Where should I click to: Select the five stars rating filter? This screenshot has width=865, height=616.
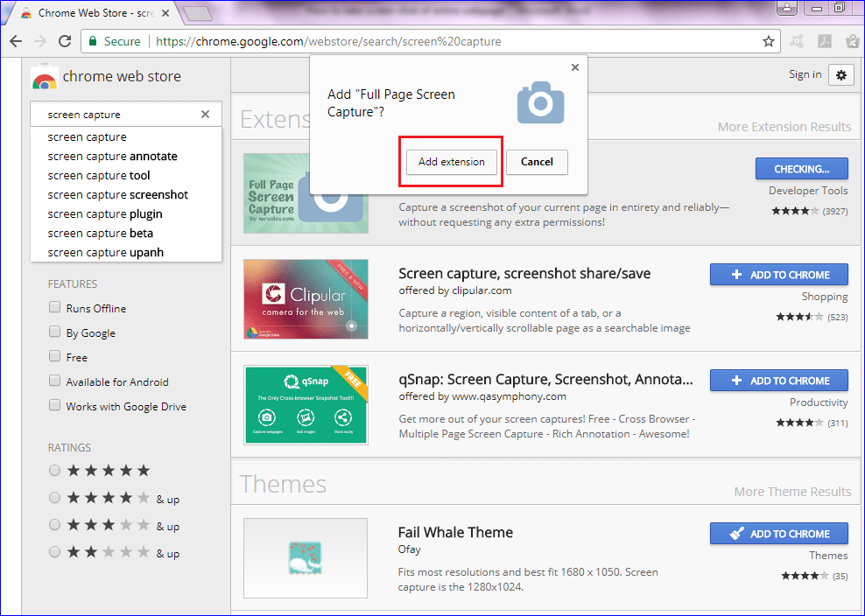(x=54, y=471)
